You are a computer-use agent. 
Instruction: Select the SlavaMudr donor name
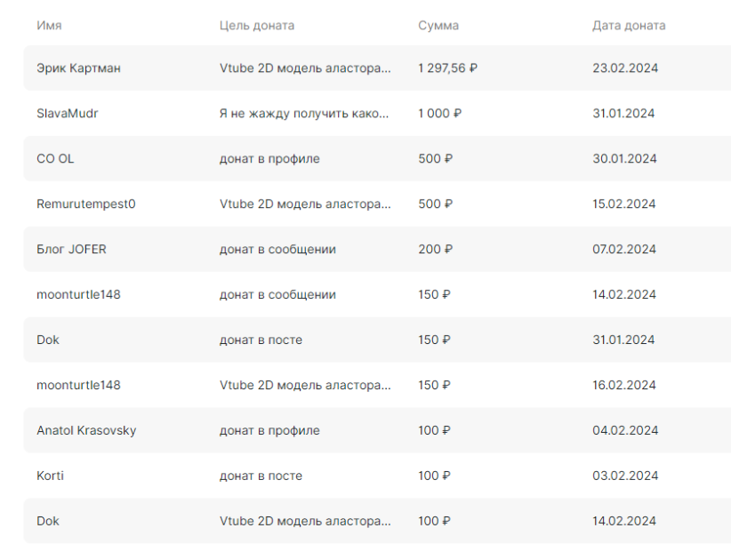coord(67,113)
